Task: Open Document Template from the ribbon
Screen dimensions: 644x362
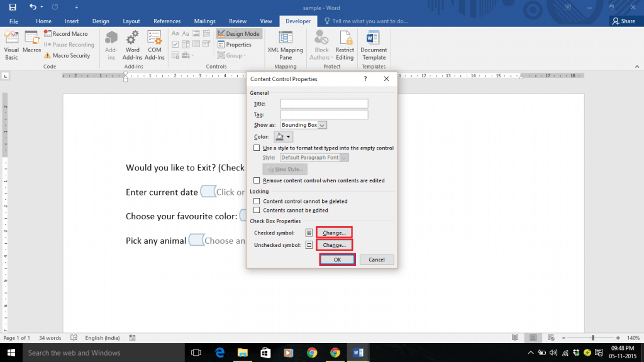Action: pos(374,44)
